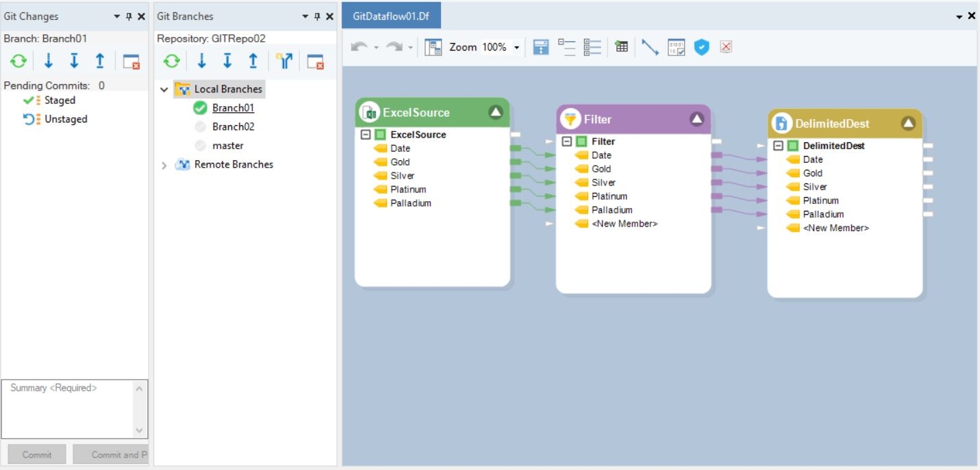
Task: Select the Staged item in Git Changes
Action: pyautogui.click(x=60, y=101)
